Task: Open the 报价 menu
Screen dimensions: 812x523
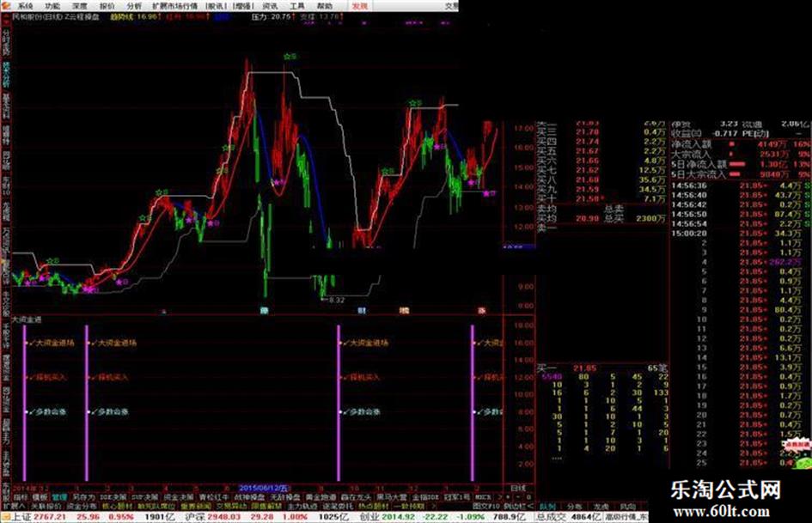Action: (x=107, y=6)
